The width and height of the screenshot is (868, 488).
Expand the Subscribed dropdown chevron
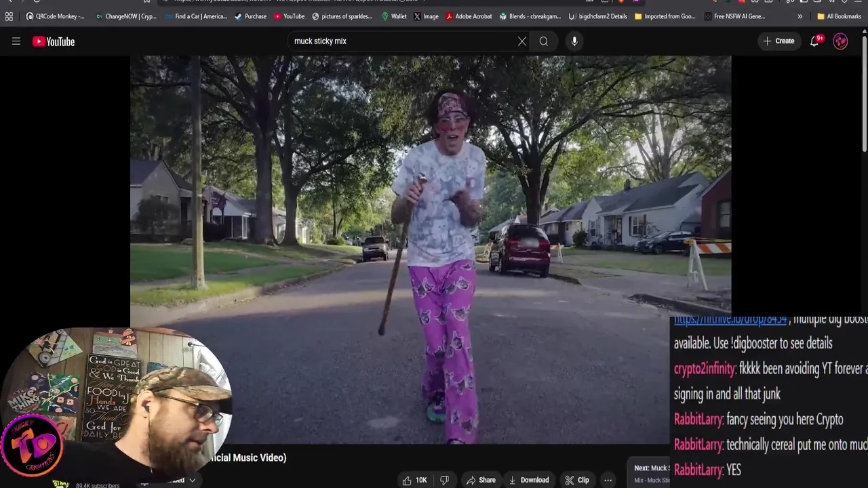[x=192, y=480]
